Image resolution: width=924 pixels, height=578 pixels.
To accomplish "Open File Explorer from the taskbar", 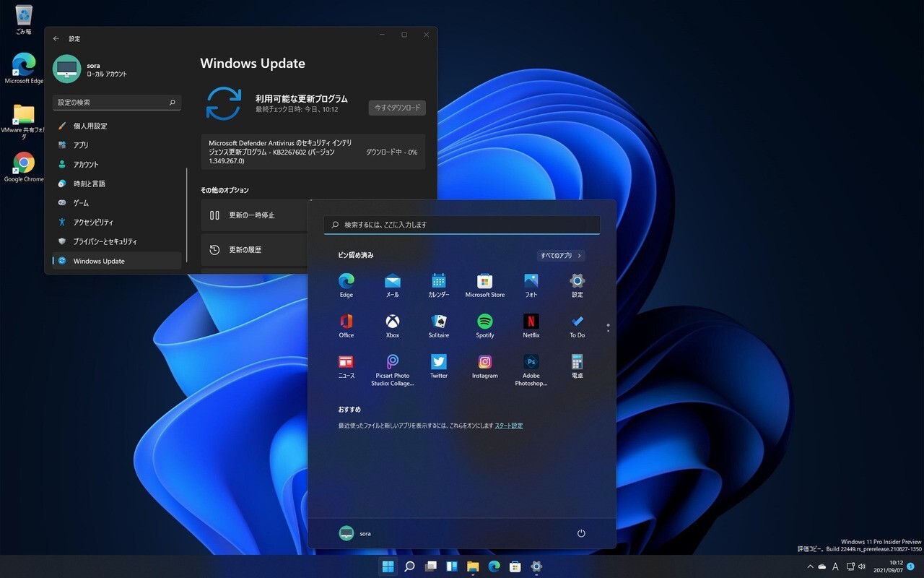I will 473,566.
